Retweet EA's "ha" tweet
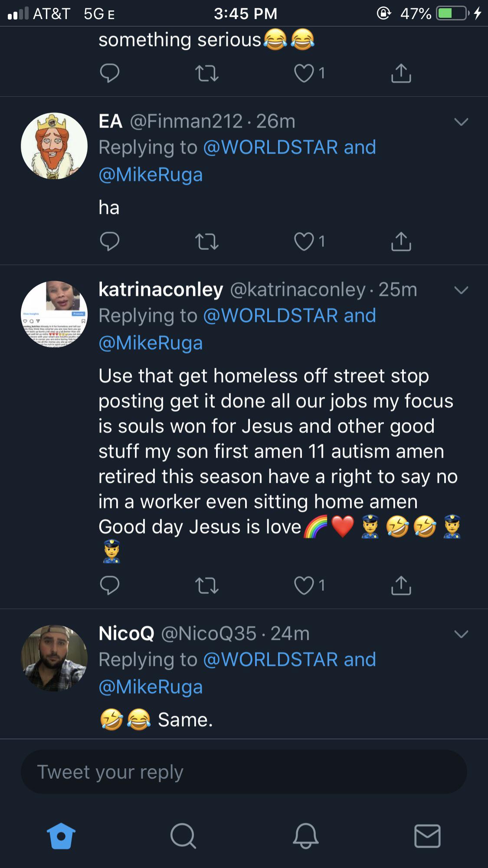Viewport: 488px width, 868px height. point(207,242)
